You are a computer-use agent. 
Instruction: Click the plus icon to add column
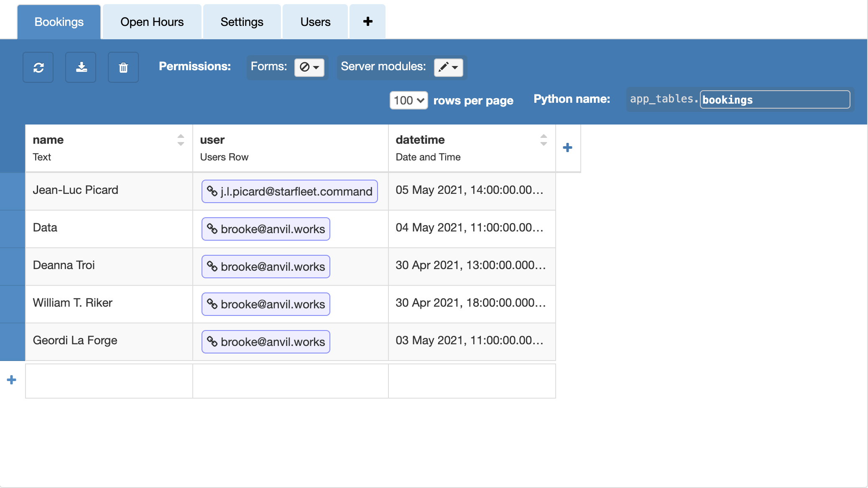click(567, 147)
